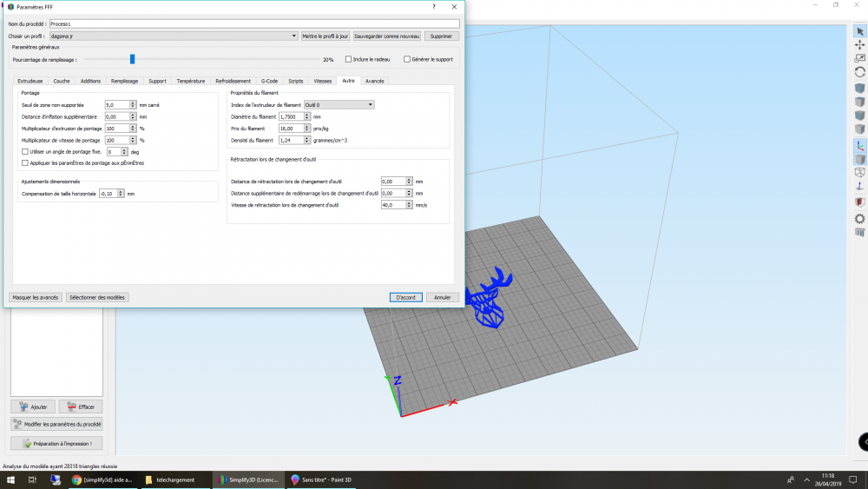Click Prix du filament value field
Viewport: 868px width, 489px height.
tap(291, 129)
